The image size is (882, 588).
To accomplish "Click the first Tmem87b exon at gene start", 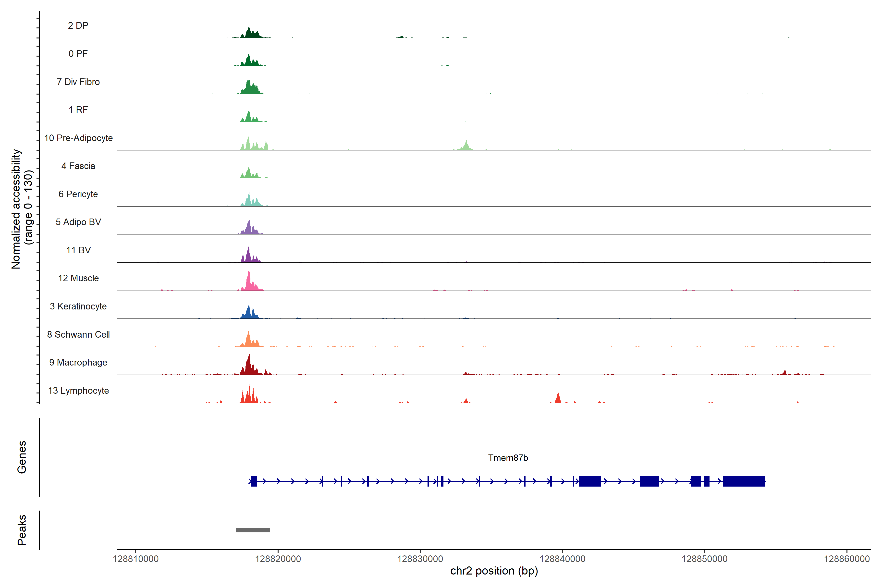I will (254, 481).
